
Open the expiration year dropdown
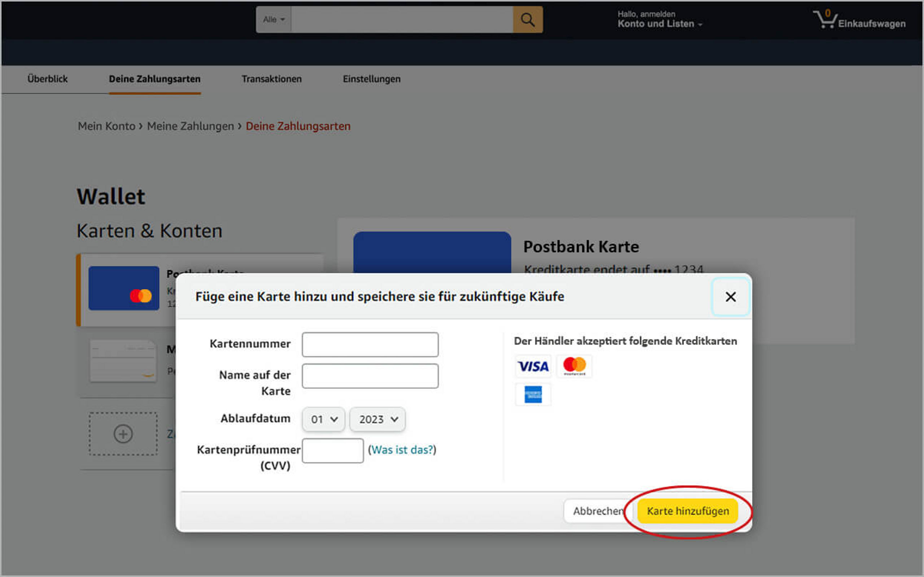tap(377, 419)
